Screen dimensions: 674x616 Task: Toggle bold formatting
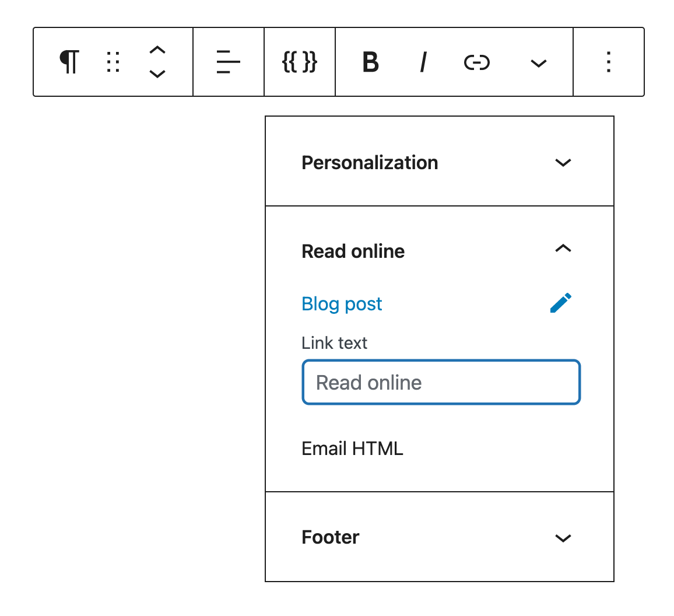[371, 62]
